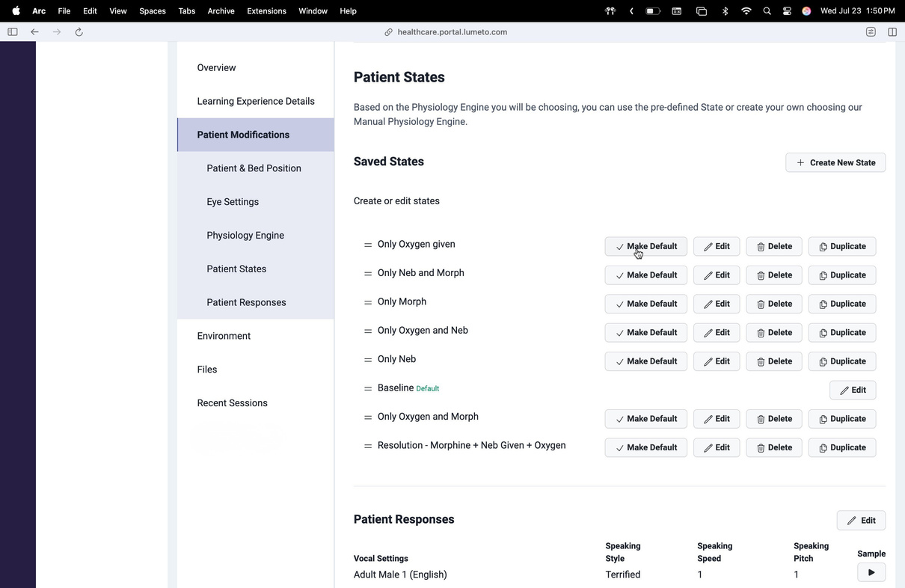
Task: Click drag handle icon beside Resolution state
Action: pyautogui.click(x=368, y=447)
